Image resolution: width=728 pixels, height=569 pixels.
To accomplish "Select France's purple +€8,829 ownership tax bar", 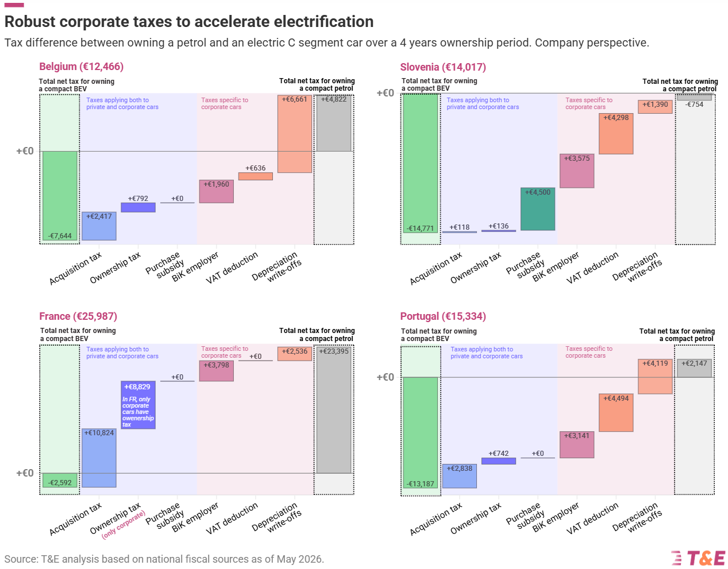I will [138, 405].
